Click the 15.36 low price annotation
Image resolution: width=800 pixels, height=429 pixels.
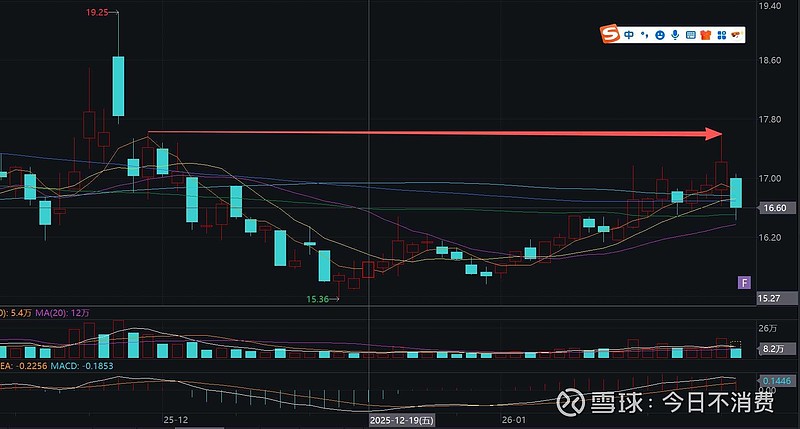(x=317, y=299)
